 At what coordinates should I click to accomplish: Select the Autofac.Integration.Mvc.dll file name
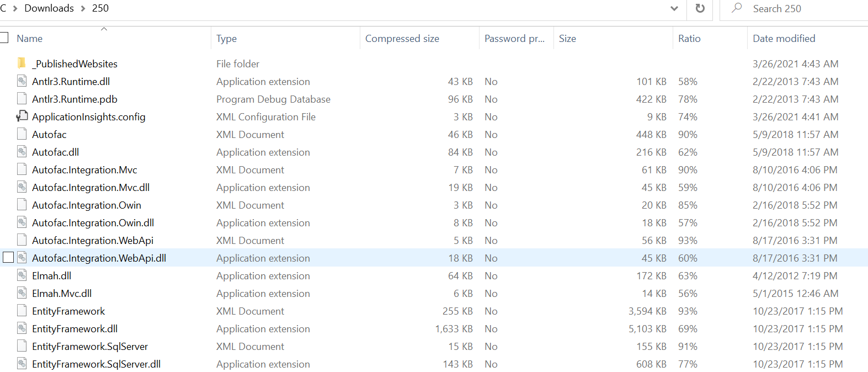coord(90,188)
